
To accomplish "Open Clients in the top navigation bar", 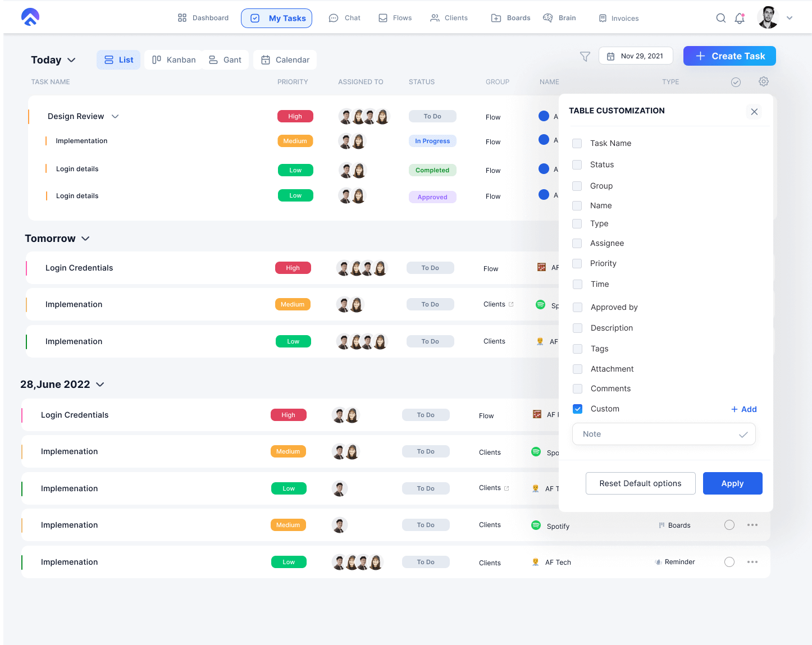I will (x=449, y=18).
